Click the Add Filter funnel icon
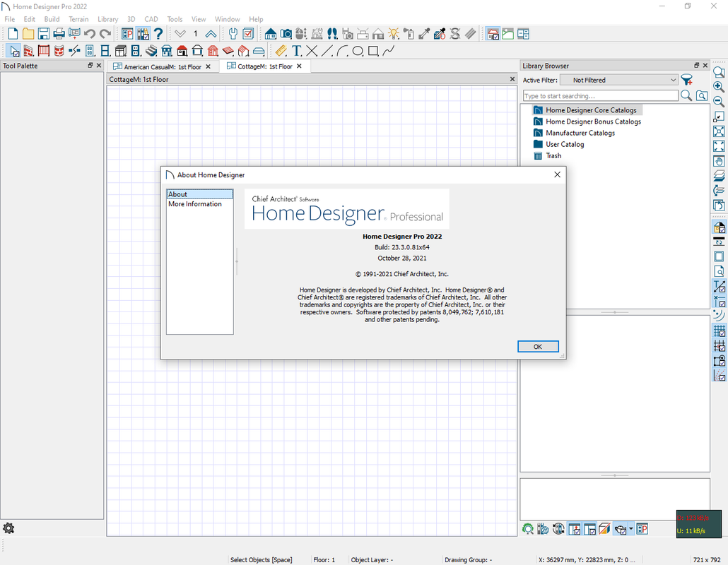The image size is (728, 565). 687,80
